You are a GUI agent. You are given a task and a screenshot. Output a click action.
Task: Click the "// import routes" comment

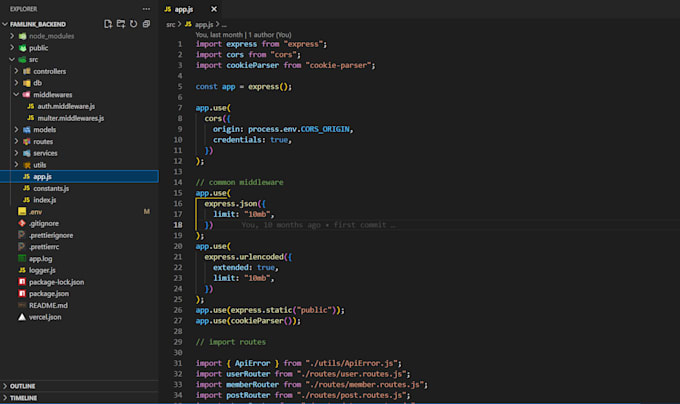click(x=231, y=342)
